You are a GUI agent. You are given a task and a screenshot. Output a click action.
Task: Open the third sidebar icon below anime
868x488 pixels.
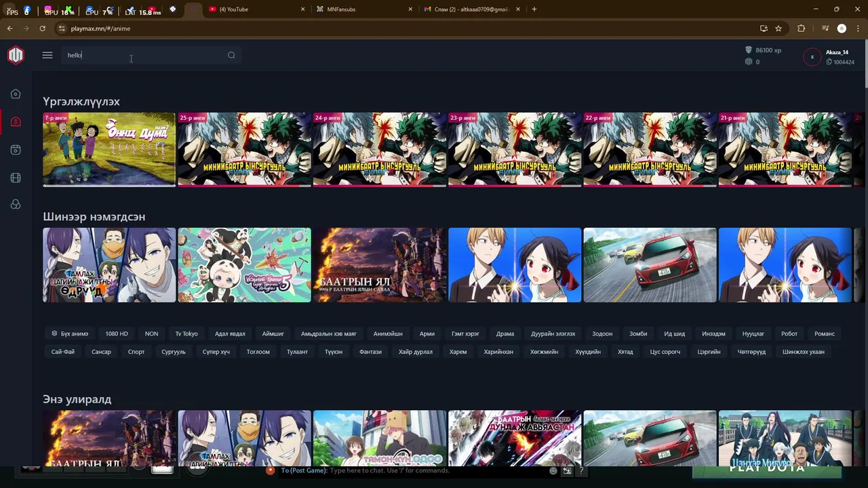(16, 150)
